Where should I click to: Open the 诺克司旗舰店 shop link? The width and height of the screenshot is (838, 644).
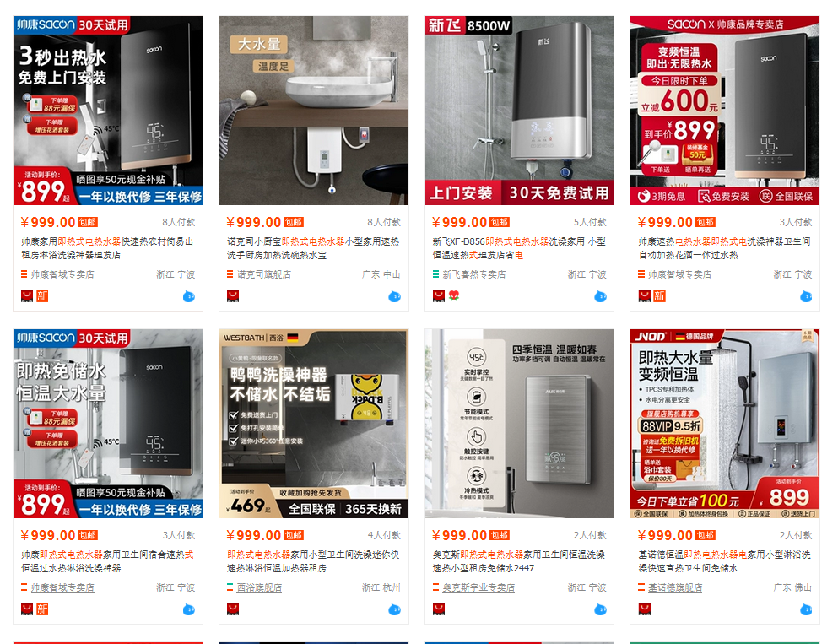pos(264,274)
